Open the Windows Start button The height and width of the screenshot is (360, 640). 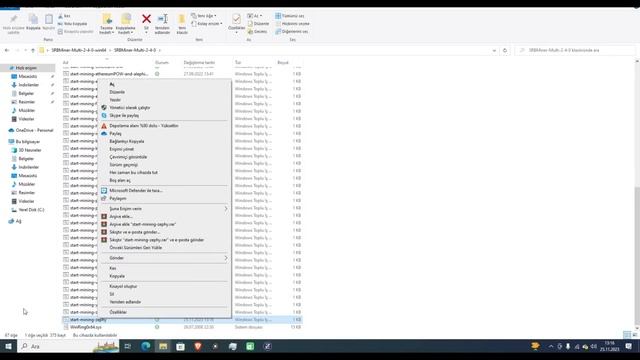pos(8,347)
